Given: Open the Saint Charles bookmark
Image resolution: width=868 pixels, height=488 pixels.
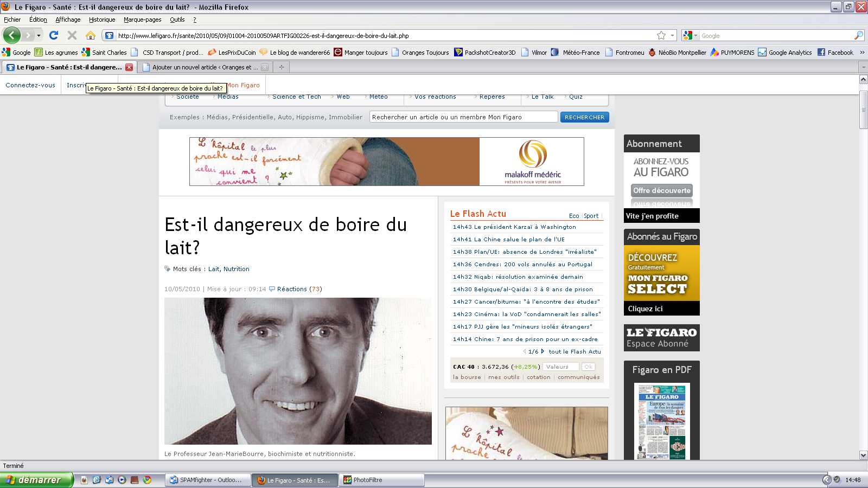Looking at the screenshot, I should pos(104,53).
